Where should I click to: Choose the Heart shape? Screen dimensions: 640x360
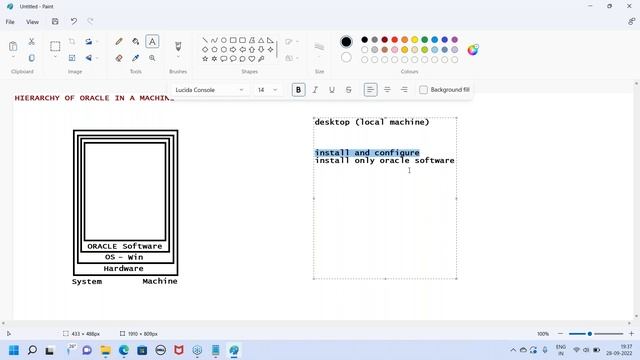pos(252,59)
